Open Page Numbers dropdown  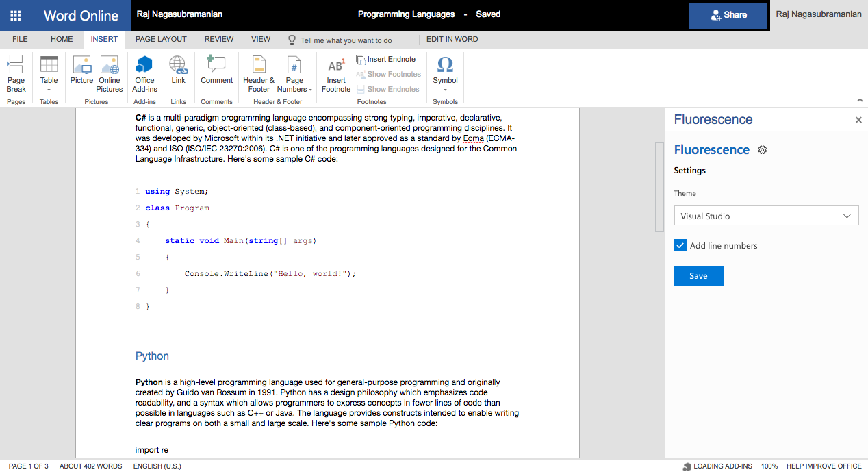294,75
